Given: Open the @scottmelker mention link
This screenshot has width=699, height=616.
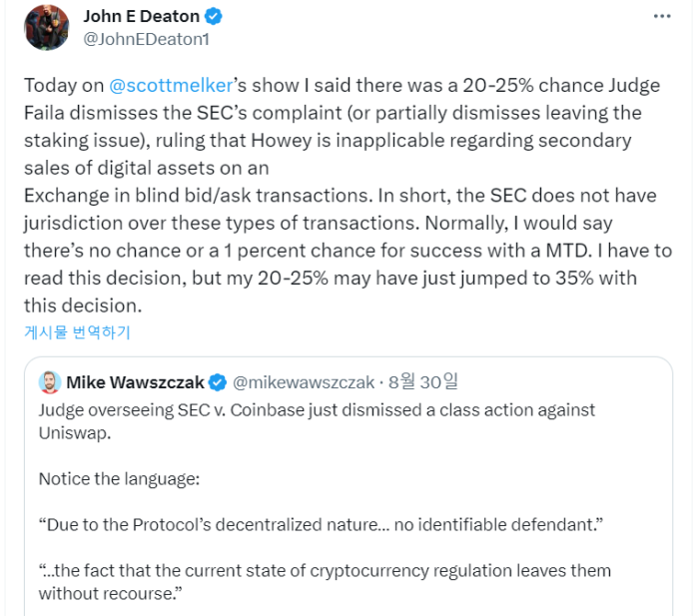Looking at the screenshot, I should point(171,86).
